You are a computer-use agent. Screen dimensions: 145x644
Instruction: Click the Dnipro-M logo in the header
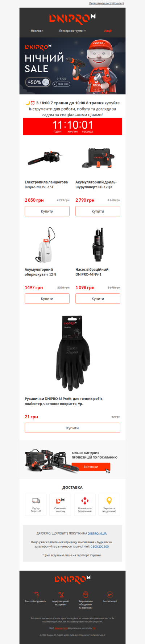point(72,18)
